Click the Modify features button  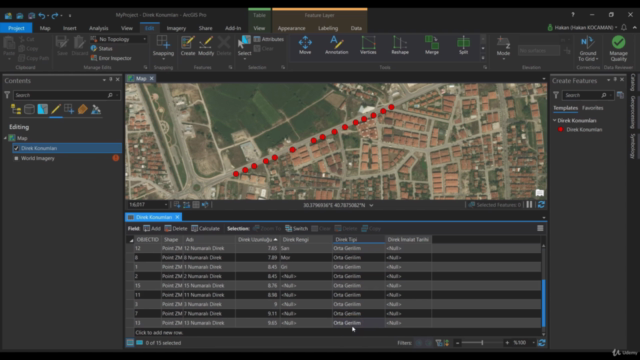(206, 46)
